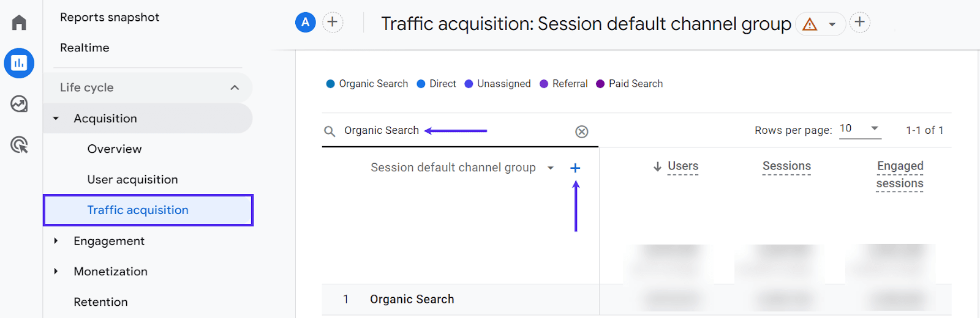The height and width of the screenshot is (318, 980).
Task: Open the Realtime report
Action: [85, 48]
